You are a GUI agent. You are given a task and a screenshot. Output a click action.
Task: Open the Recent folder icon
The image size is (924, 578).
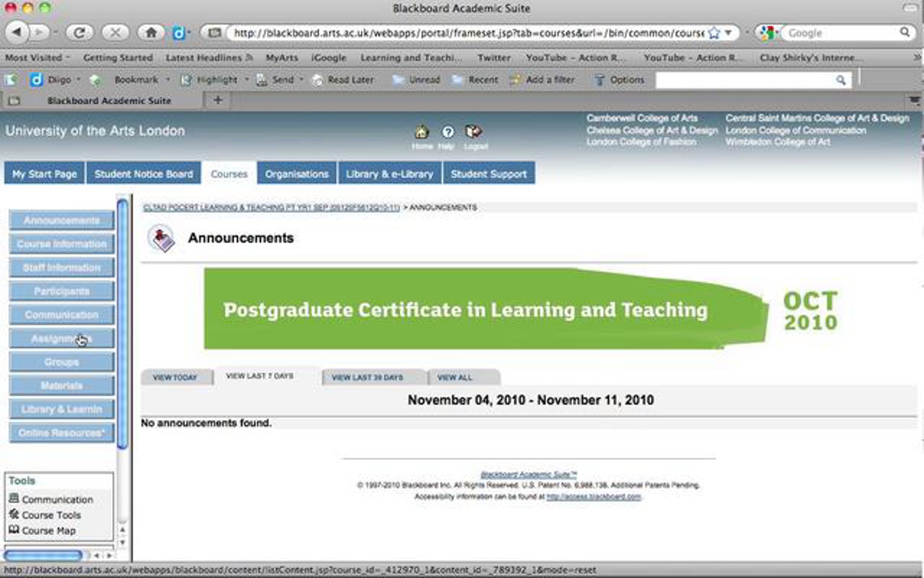[457, 80]
